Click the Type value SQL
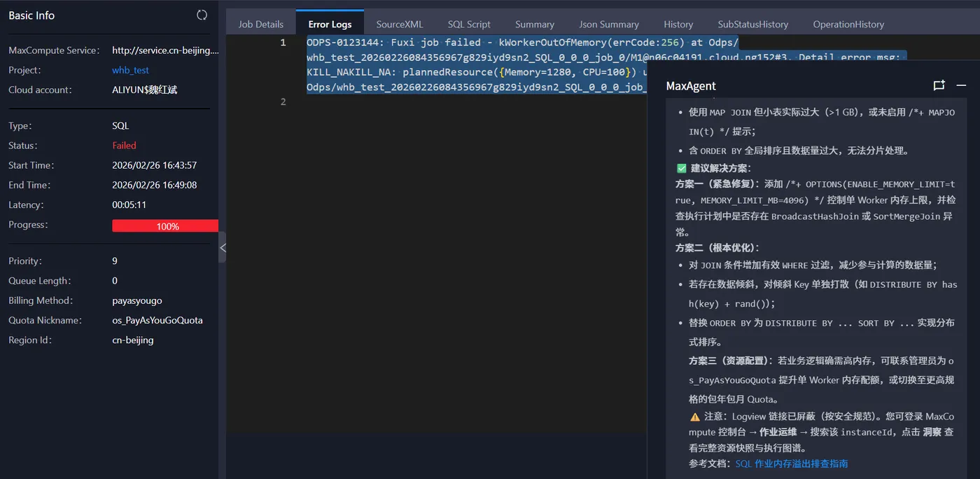Image resolution: width=980 pixels, height=479 pixels. 120,126
